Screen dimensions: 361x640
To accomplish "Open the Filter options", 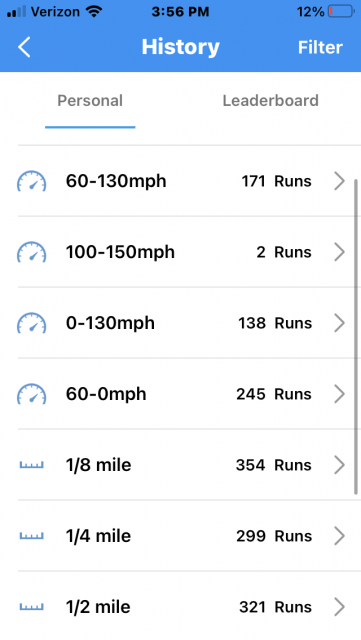I will (320, 47).
